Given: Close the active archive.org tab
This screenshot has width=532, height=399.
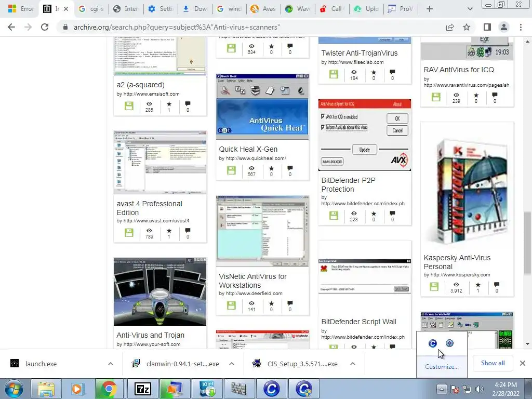Looking at the screenshot, I should pos(66,9).
